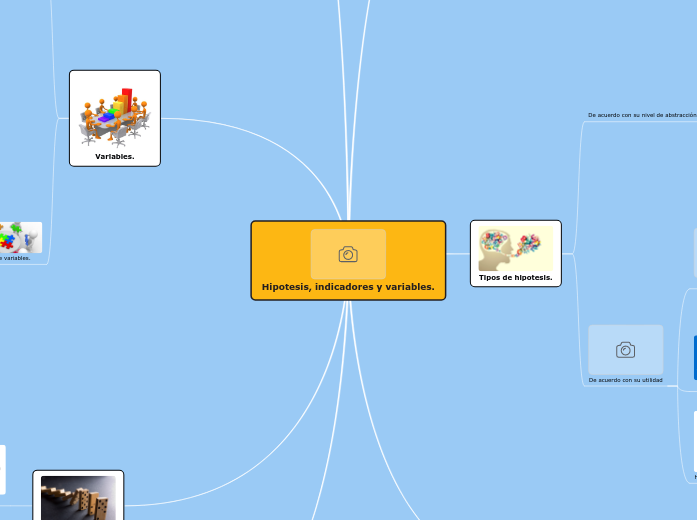Viewport: 697px width, 520px height.
Task: Click the white partial node at bottom left edge
Action: (2, 470)
